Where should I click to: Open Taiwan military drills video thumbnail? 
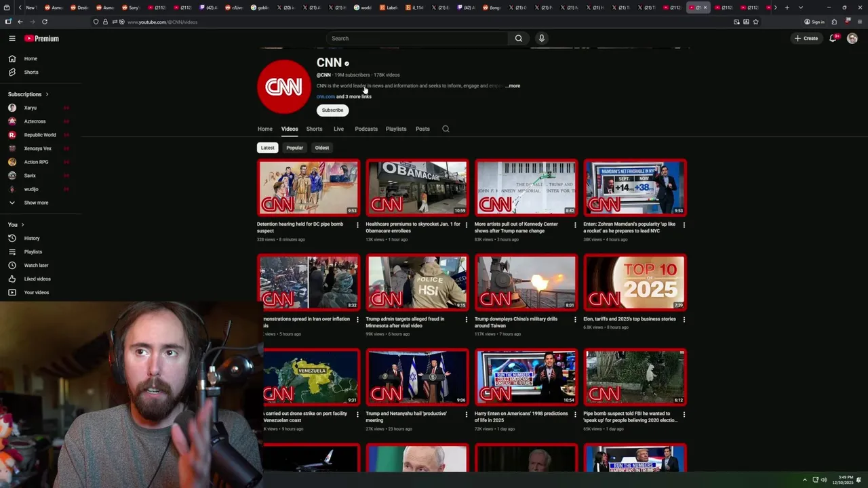click(526, 283)
